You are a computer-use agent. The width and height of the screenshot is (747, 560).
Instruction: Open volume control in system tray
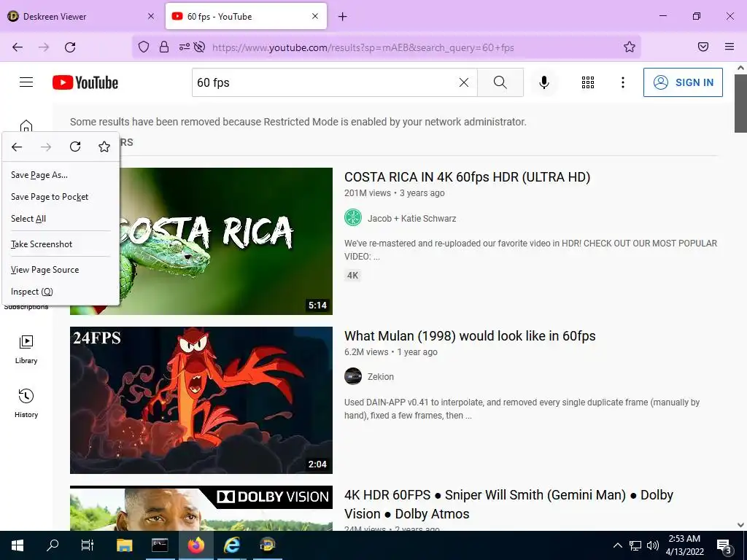click(x=653, y=545)
